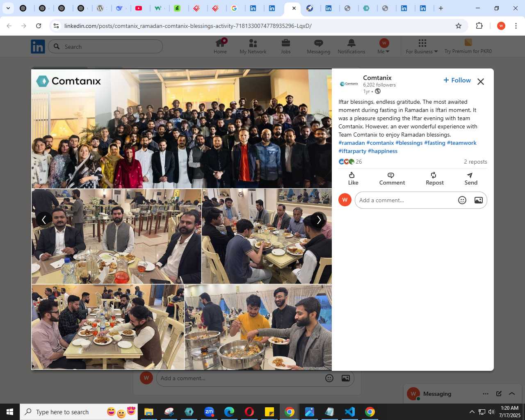The width and height of the screenshot is (525, 420).
Task: Open Zoom from the taskbar
Action: pos(209,412)
